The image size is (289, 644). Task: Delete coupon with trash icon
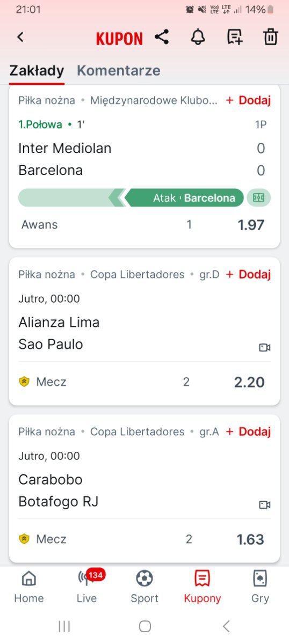271,37
